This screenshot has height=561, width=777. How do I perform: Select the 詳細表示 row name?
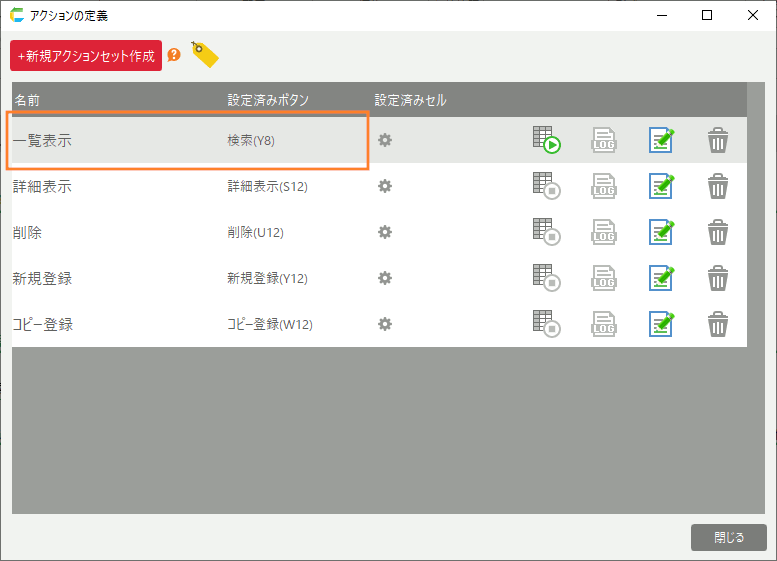[42, 186]
